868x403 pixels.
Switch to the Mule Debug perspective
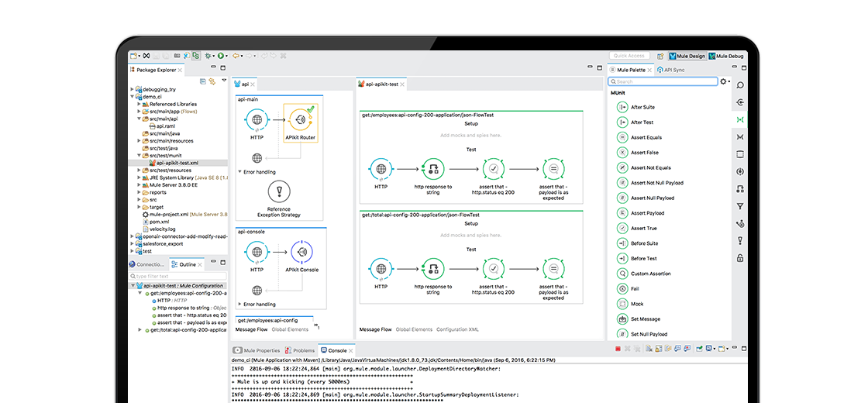tap(725, 56)
